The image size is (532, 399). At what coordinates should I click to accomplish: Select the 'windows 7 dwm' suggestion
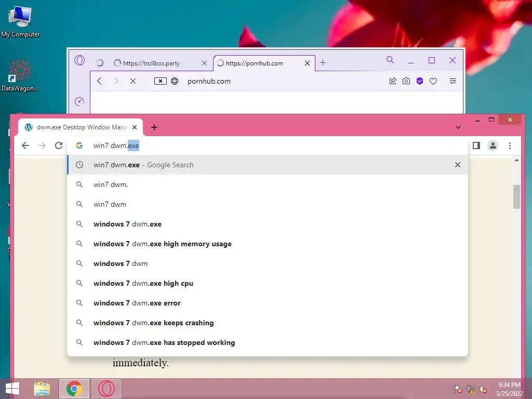pyautogui.click(x=268, y=263)
